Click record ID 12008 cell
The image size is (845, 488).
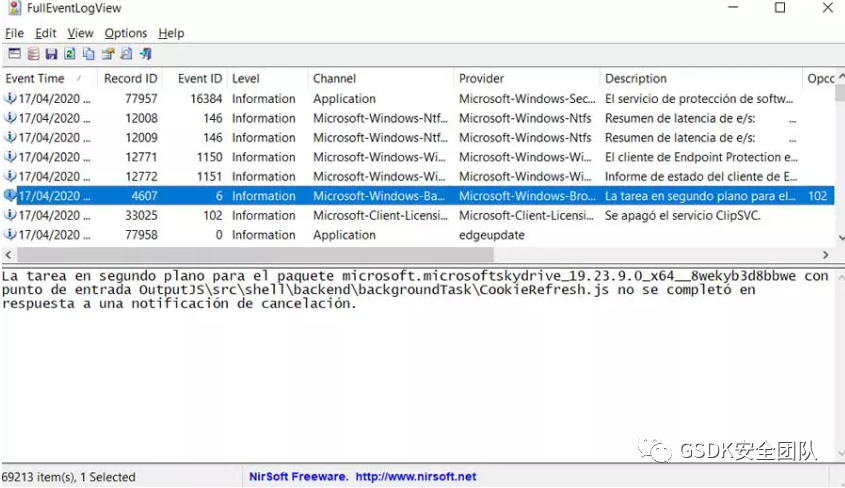tap(141, 118)
